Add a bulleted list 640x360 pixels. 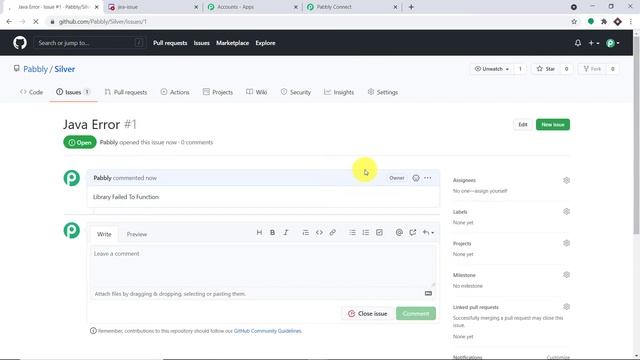[352, 233]
